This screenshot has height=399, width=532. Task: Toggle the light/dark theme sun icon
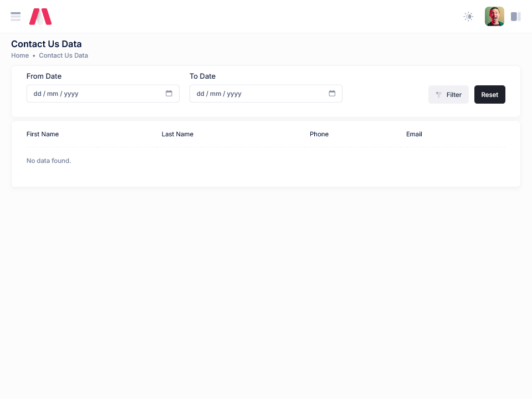click(468, 17)
